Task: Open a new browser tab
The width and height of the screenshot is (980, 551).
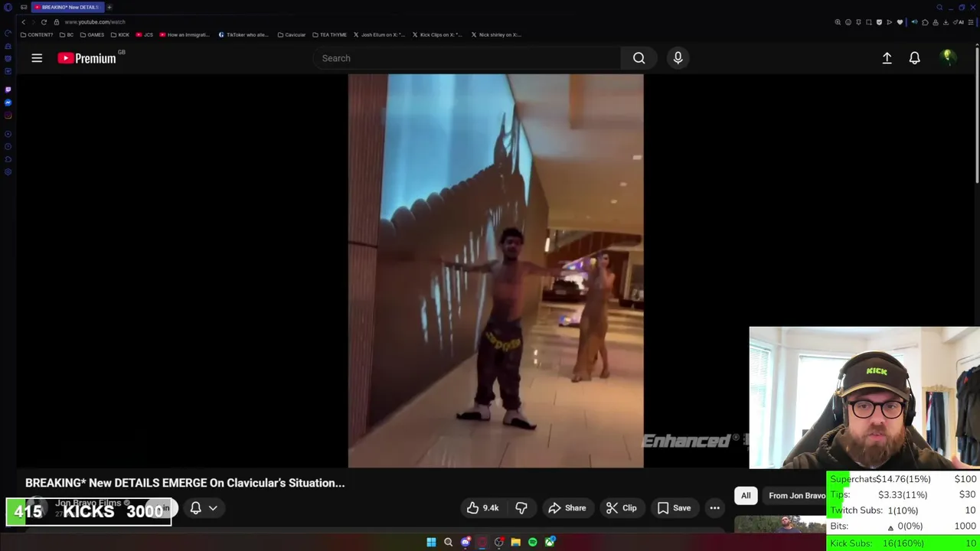Action: [109, 7]
